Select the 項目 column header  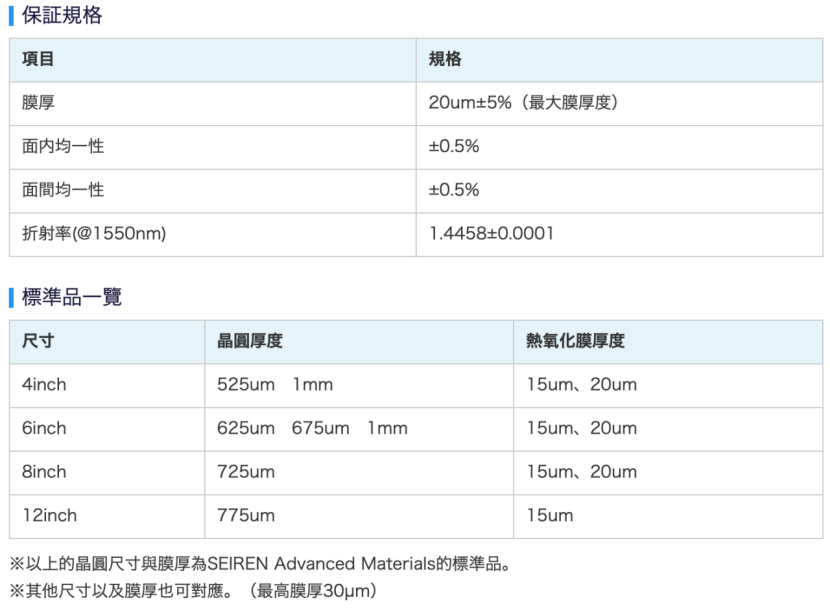click(x=38, y=60)
